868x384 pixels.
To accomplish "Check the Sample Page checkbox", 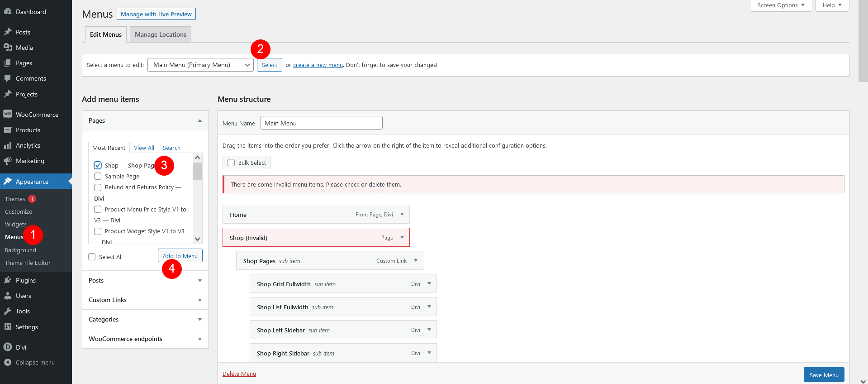I will [98, 176].
